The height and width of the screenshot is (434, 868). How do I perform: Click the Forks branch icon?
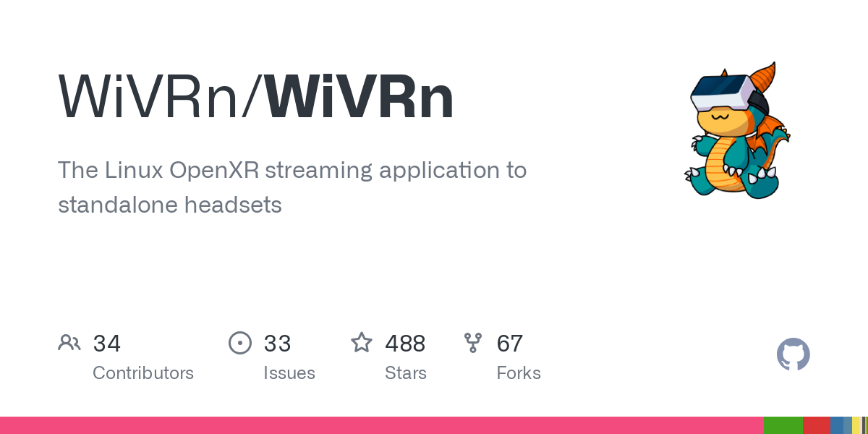pyautogui.click(x=473, y=342)
